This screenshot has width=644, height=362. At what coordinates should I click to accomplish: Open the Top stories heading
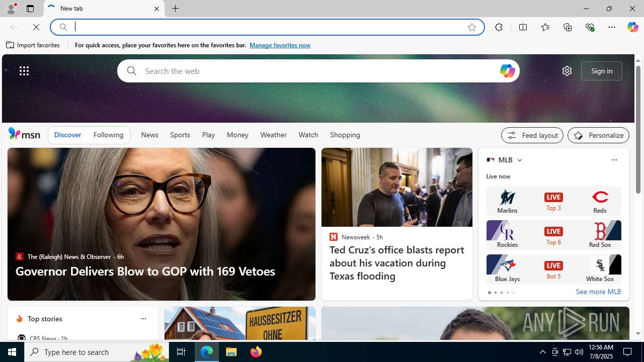click(x=45, y=319)
